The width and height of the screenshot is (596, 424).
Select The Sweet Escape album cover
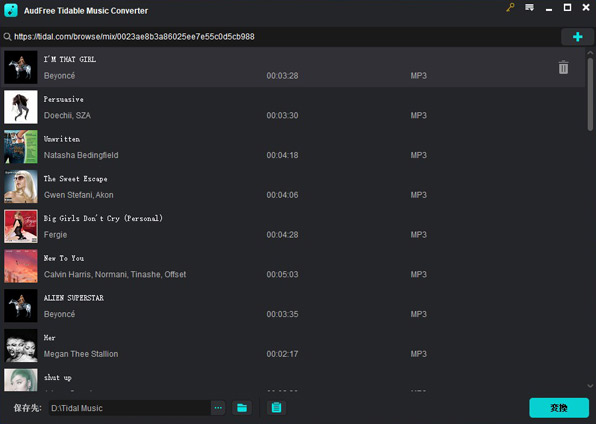pos(21,186)
